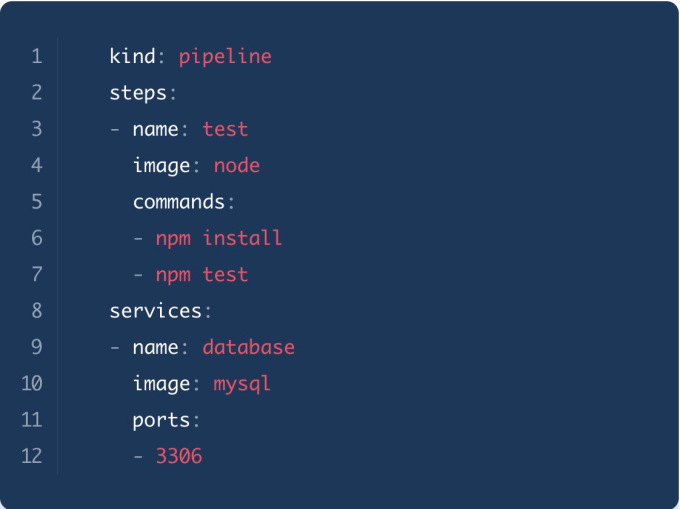Click the 'name' key on line 9
The height and width of the screenshot is (509, 680).
155,348
